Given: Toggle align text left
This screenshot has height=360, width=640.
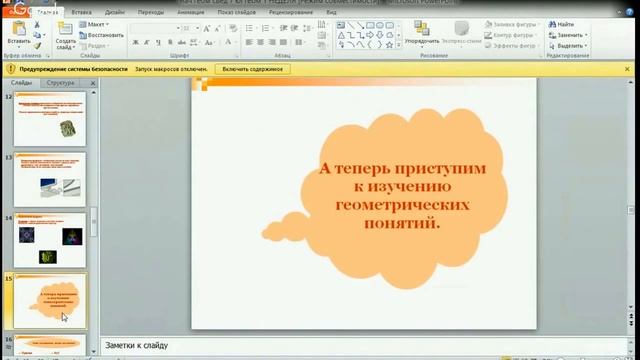Looking at the screenshot, I should coord(249,42).
